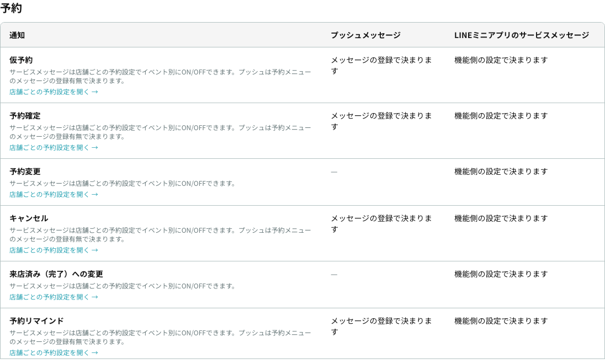Select the 予約変更 row title
This screenshot has height=364, width=605.
tap(25, 171)
